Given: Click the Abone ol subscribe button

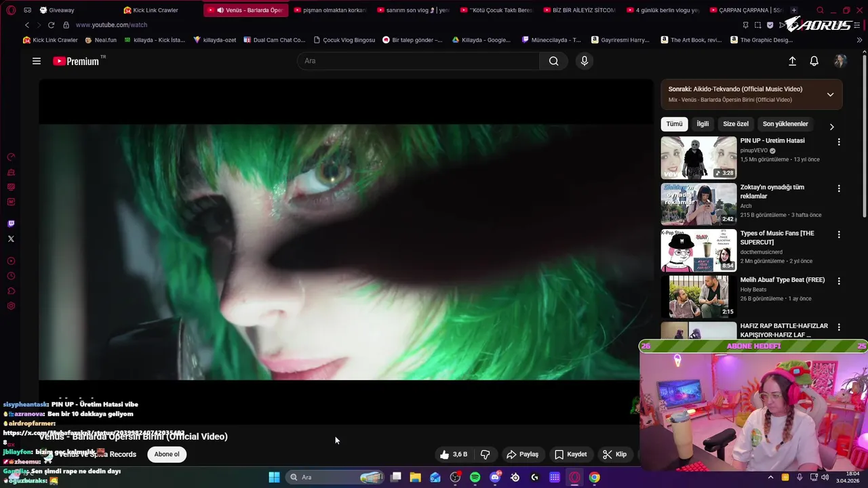Looking at the screenshot, I should pyautogui.click(x=167, y=454).
